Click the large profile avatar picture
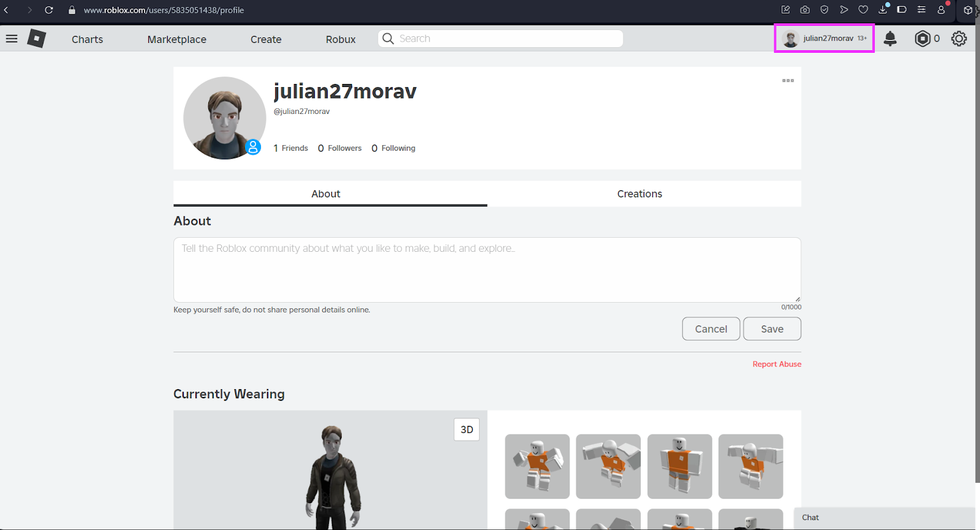 click(x=225, y=118)
